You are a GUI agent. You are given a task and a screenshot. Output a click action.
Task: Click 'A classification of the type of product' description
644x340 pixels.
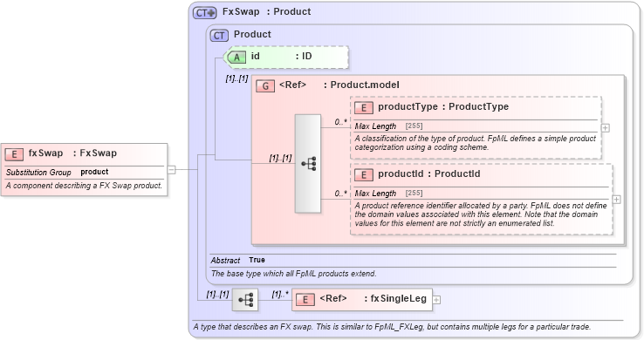pyautogui.click(x=476, y=143)
